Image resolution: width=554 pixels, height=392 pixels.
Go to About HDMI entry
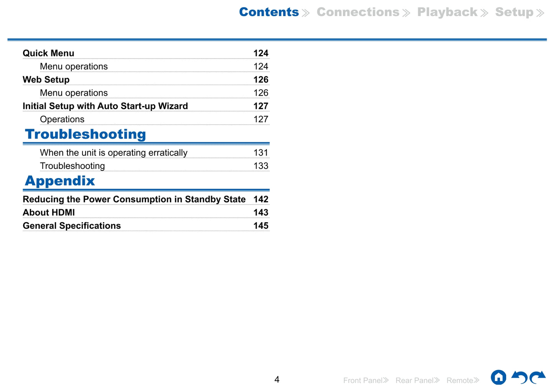tap(49, 213)
